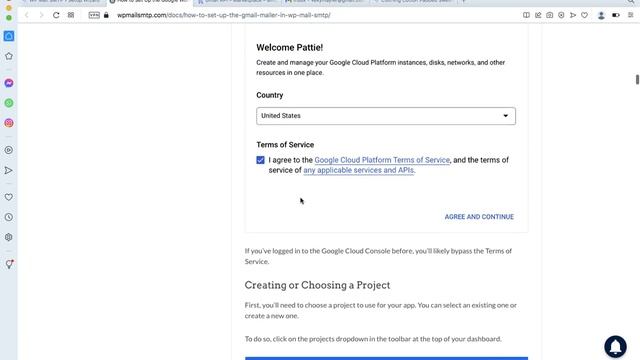Click the notification bell button on the page
This screenshot has height=360, width=640.
pyautogui.click(x=615, y=347)
